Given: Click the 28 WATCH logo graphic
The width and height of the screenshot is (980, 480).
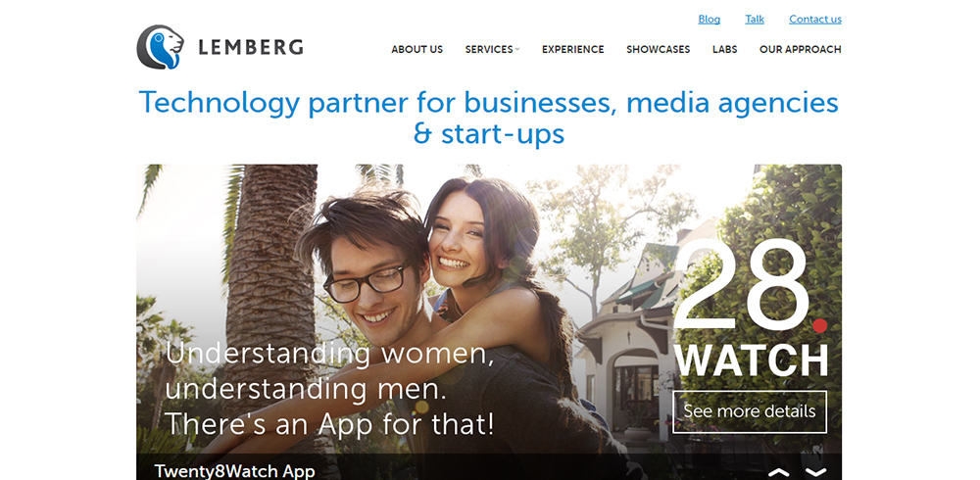Looking at the screenshot, I should point(750,309).
